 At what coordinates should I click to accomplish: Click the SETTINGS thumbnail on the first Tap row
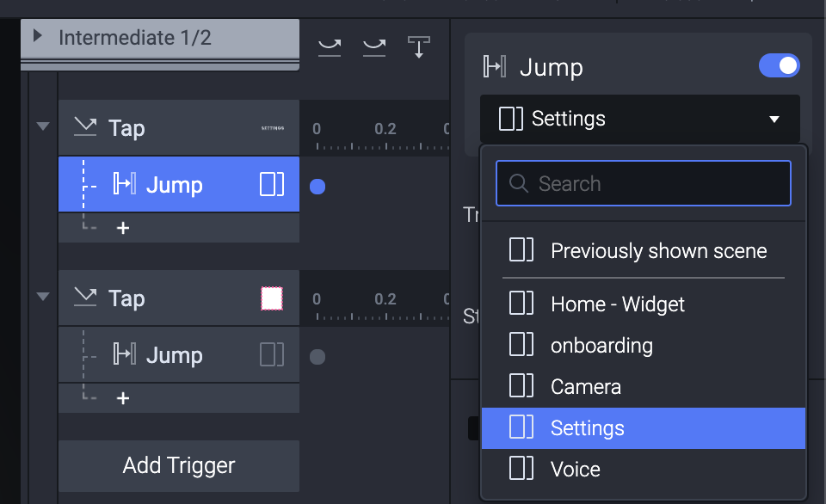coord(272,128)
